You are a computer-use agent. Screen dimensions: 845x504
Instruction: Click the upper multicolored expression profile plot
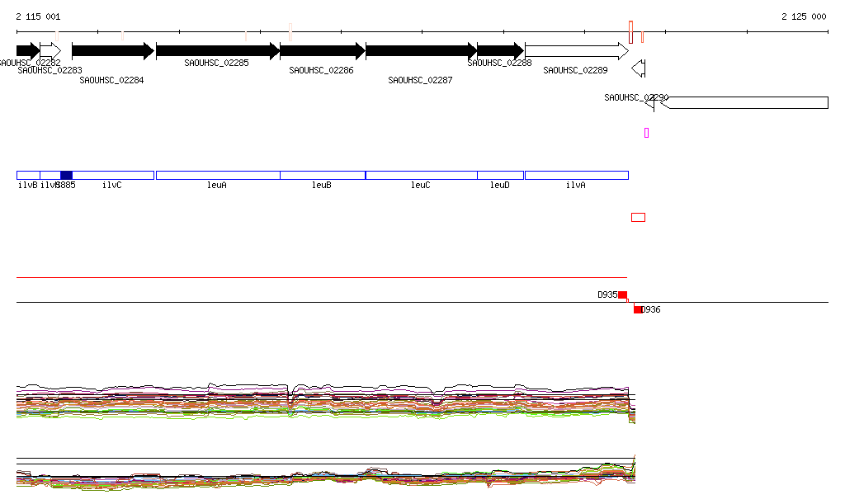coord(326,403)
